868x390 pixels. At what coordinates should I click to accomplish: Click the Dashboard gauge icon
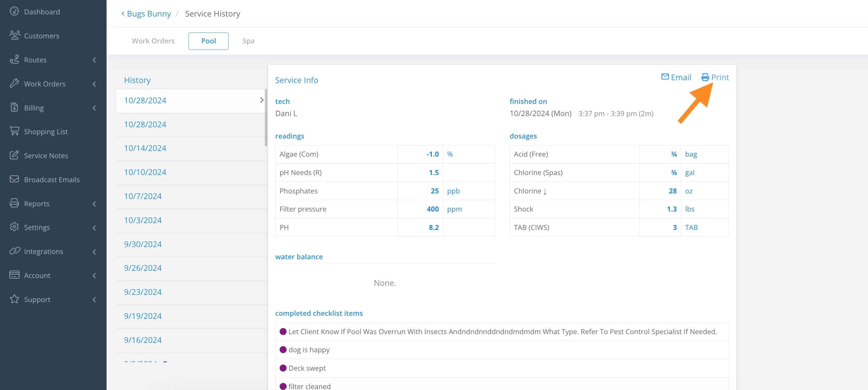14,12
